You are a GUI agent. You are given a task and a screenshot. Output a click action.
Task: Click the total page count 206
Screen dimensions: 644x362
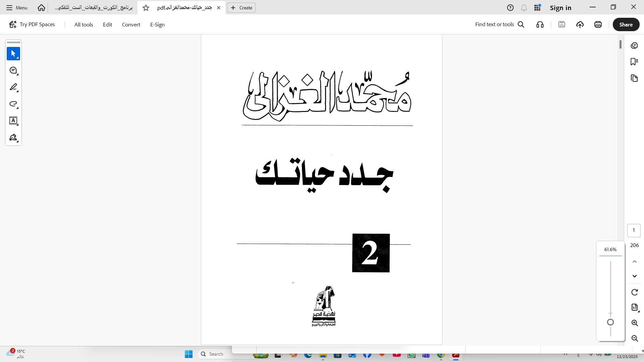point(634,245)
